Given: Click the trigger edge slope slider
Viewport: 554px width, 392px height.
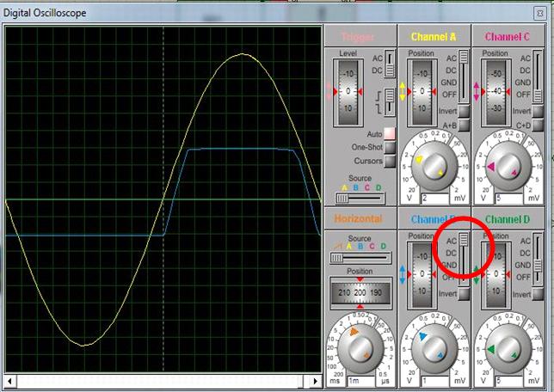Looking at the screenshot, I should point(390,101).
